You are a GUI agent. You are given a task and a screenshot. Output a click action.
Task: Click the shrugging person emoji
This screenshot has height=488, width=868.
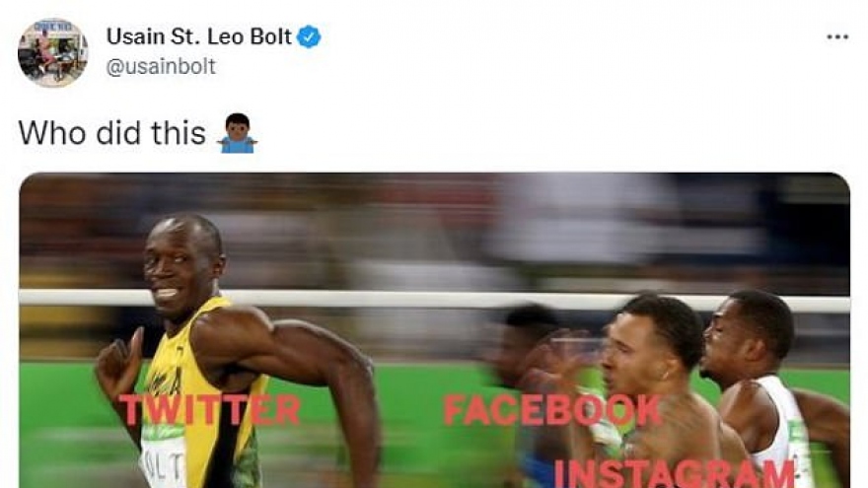coord(237,133)
